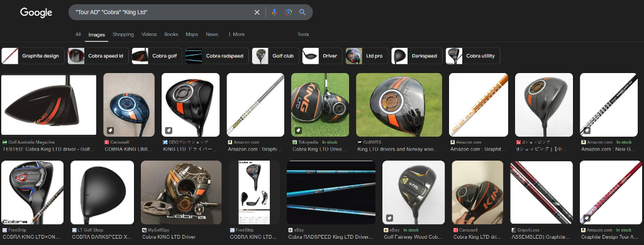Filter by Graphite design chip
The height and width of the screenshot is (245, 644).
[x=33, y=56]
